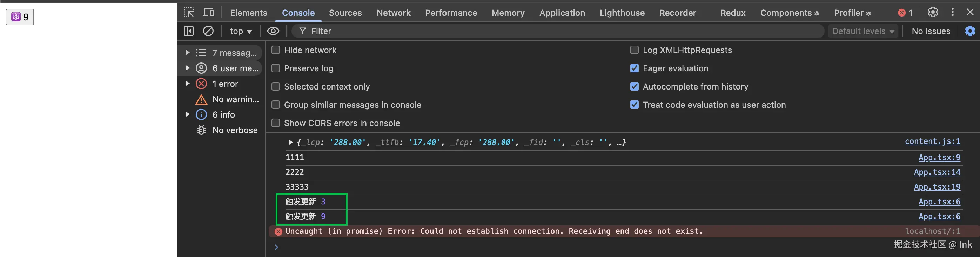Image resolution: width=980 pixels, height=257 pixels.
Task: Click the clear console icon
Action: [x=208, y=31]
